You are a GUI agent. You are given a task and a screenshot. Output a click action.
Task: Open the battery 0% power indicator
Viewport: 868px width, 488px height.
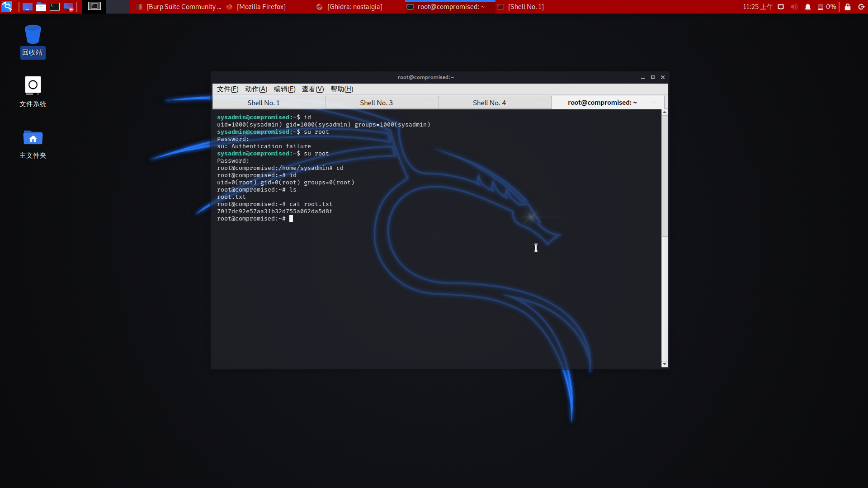coord(827,7)
